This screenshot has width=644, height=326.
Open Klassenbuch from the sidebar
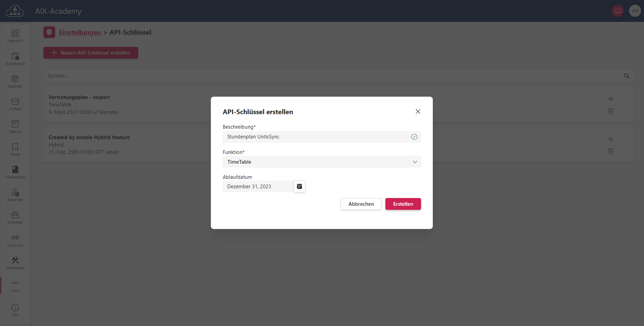pos(15,172)
